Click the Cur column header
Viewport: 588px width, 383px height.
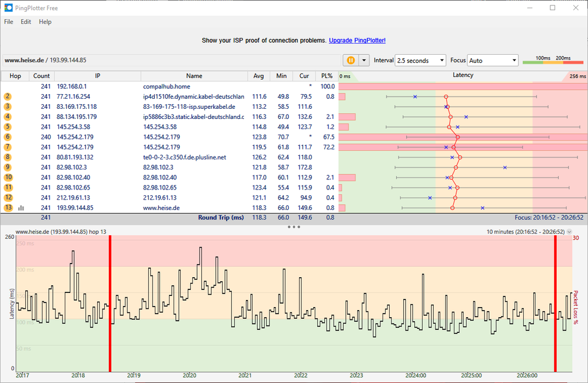tap(304, 76)
